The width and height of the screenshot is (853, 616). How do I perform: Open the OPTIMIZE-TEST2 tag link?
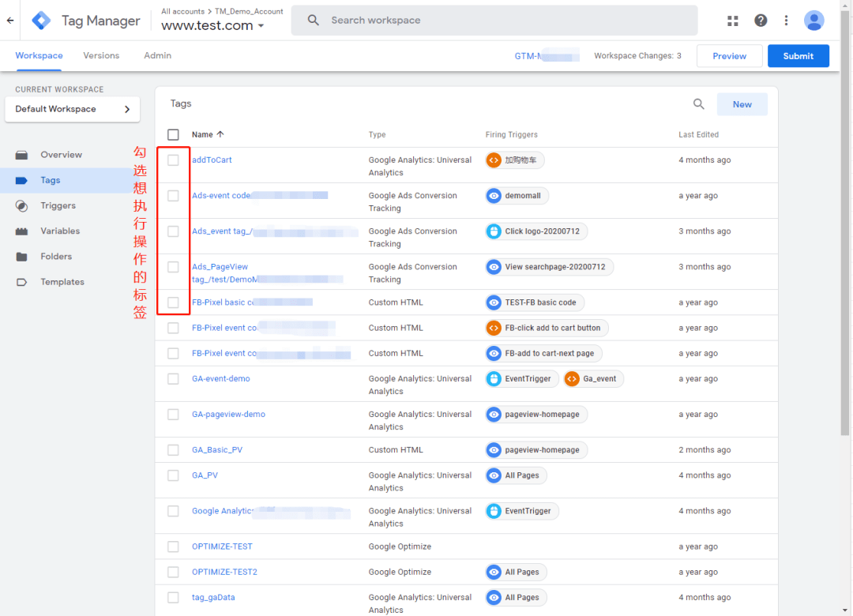224,572
